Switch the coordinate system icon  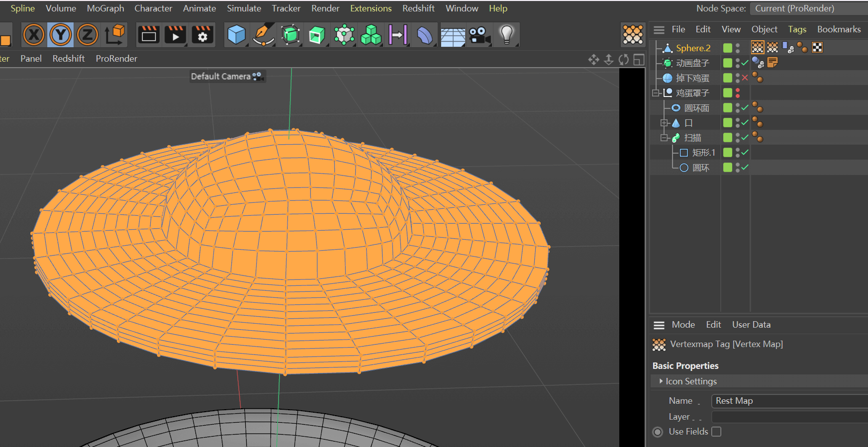(x=115, y=35)
